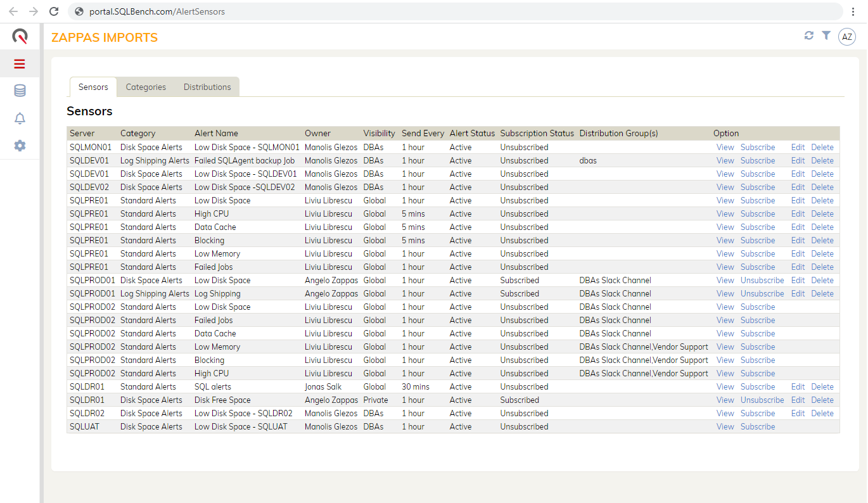Unsubscribe from Log Shipping on SQLPROD01
Image resolution: width=868 pixels, height=503 pixels.
[762, 293]
